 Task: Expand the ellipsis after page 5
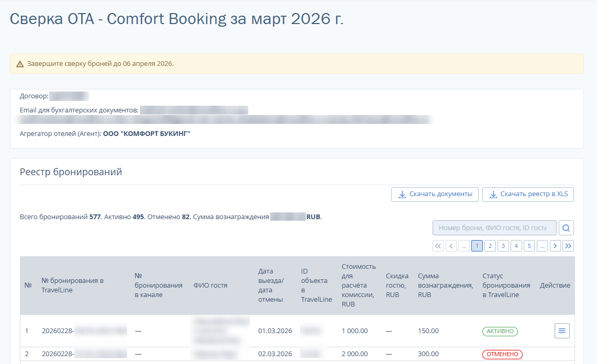coord(542,246)
